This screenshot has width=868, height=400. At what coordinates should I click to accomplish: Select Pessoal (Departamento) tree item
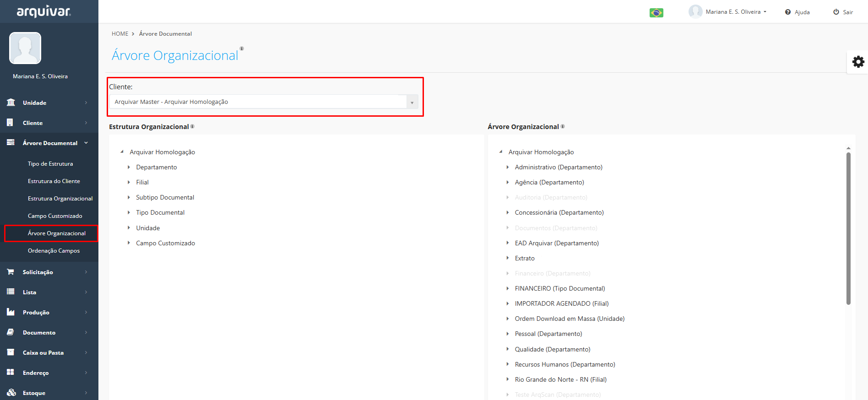(548, 334)
